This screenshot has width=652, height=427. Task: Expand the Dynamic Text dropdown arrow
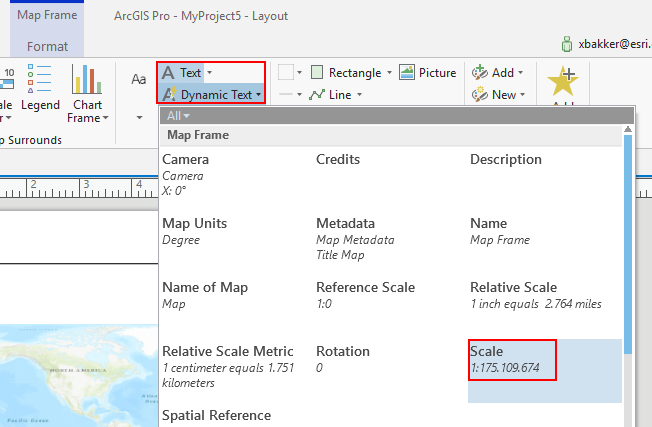(x=259, y=95)
